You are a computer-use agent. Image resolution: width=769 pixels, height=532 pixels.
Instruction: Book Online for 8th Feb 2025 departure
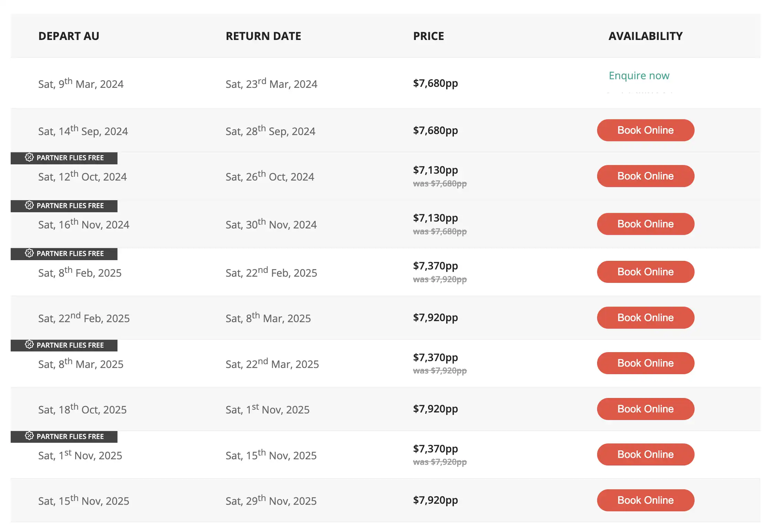click(x=645, y=272)
